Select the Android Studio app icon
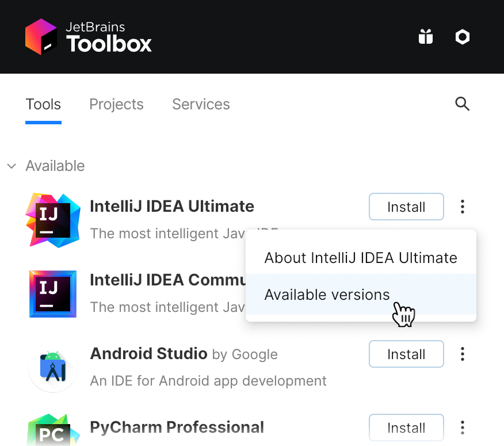This screenshot has width=504, height=446. click(x=52, y=367)
